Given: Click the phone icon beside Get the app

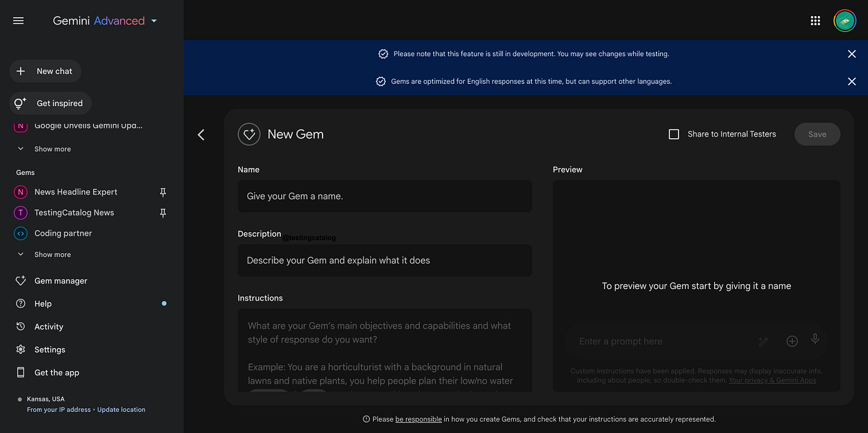Looking at the screenshot, I should click(21, 373).
